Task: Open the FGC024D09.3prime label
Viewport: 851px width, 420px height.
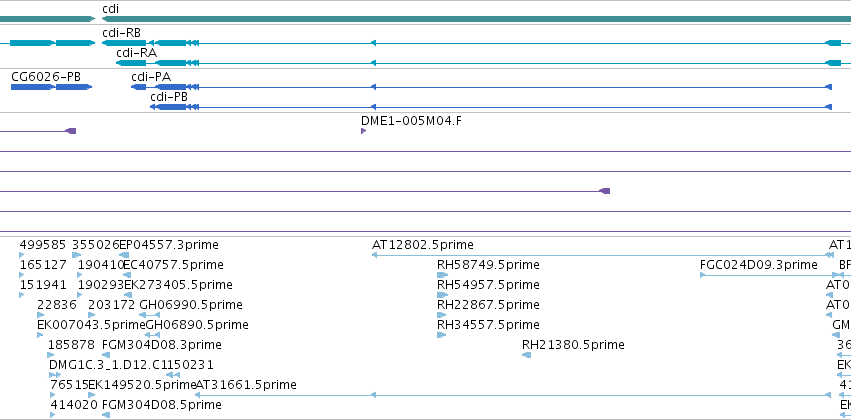Action: pyautogui.click(x=759, y=265)
